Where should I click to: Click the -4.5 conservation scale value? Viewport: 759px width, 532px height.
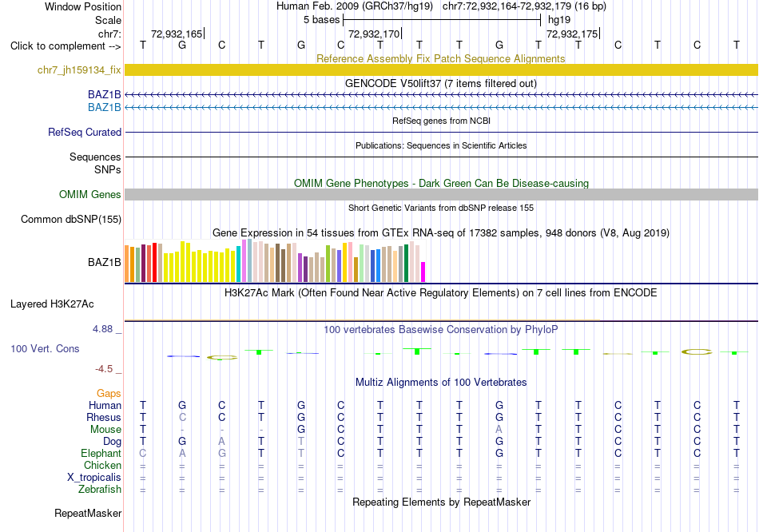104,369
